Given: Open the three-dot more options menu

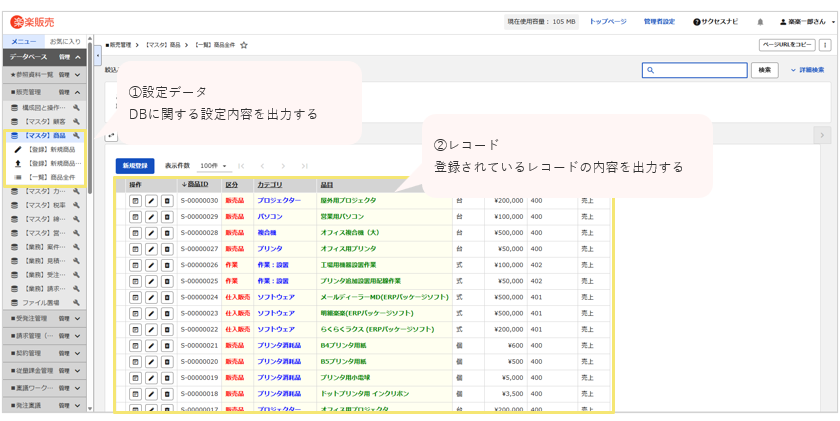Looking at the screenshot, I should tap(826, 45).
